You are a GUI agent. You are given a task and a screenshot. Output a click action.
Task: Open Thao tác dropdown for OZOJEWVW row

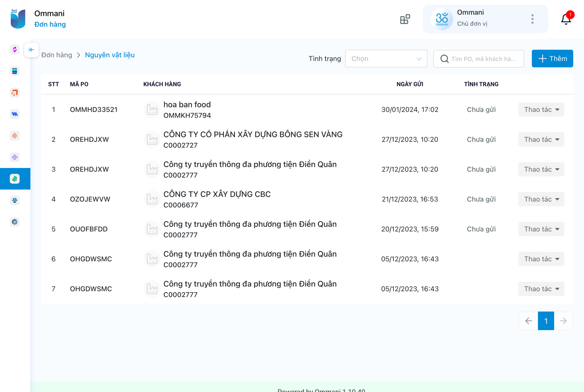pyautogui.click(x=541, y=199)
